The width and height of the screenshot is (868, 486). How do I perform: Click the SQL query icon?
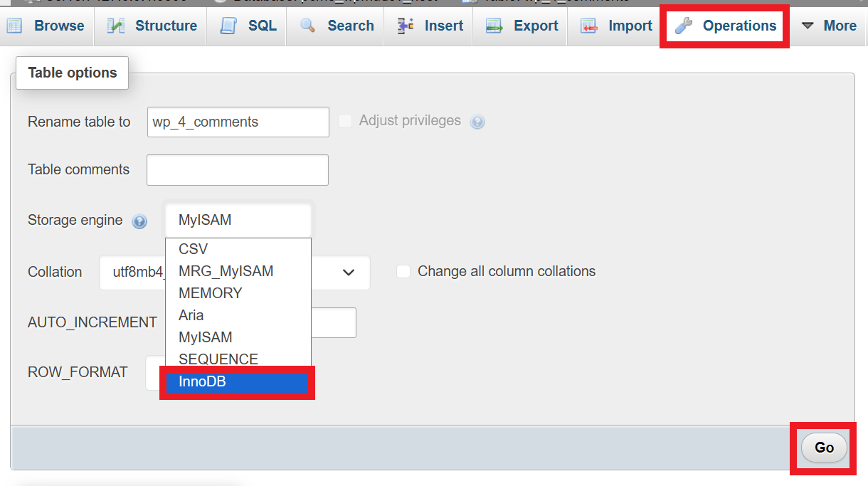(228, 26)
